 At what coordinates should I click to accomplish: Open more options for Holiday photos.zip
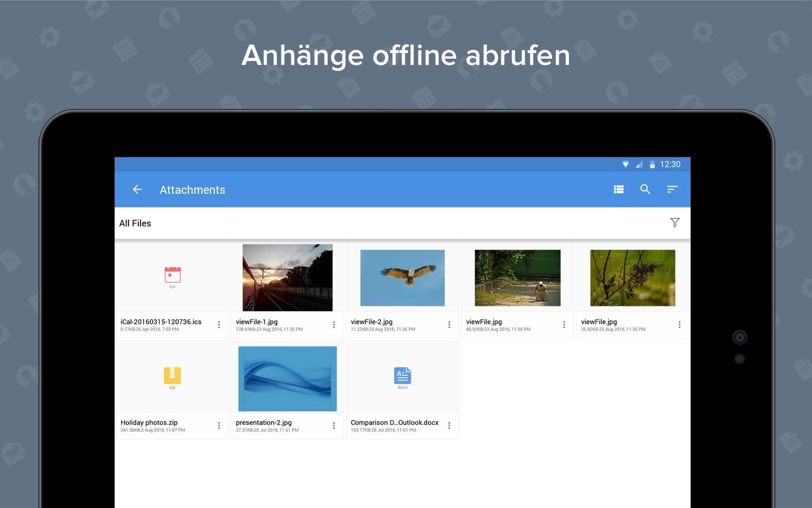point(219,426)
